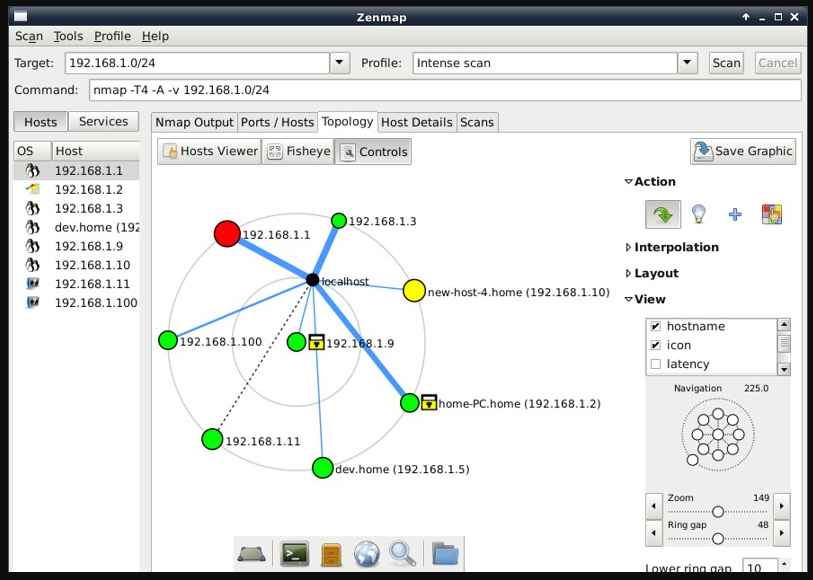The width and height of the screenshot is (813, 580).
Task: Open the Help menu
Action: pyautogui.click(x=155, y=36)
